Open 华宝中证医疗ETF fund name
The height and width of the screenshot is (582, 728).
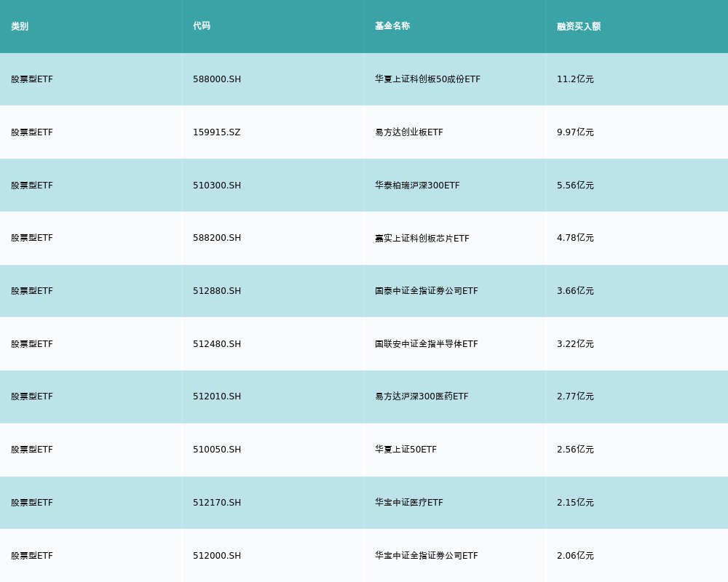pyautogui.click(x=408, y=503)
